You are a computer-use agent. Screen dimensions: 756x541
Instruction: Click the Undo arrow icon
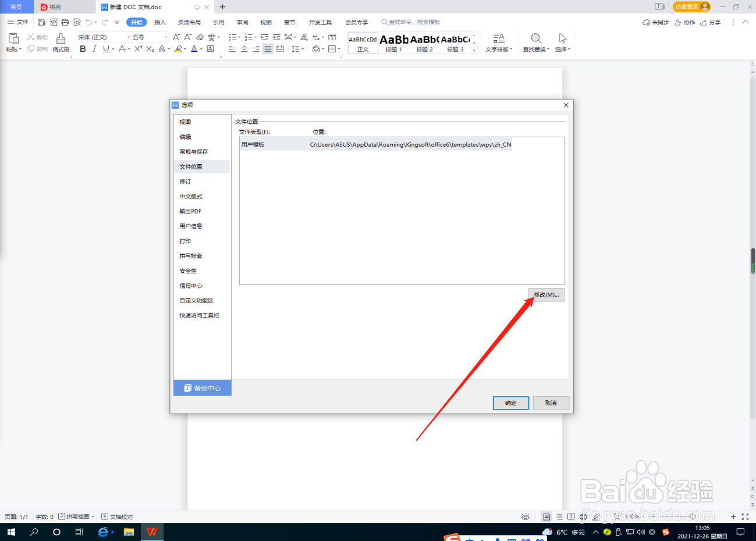point(88,22)
